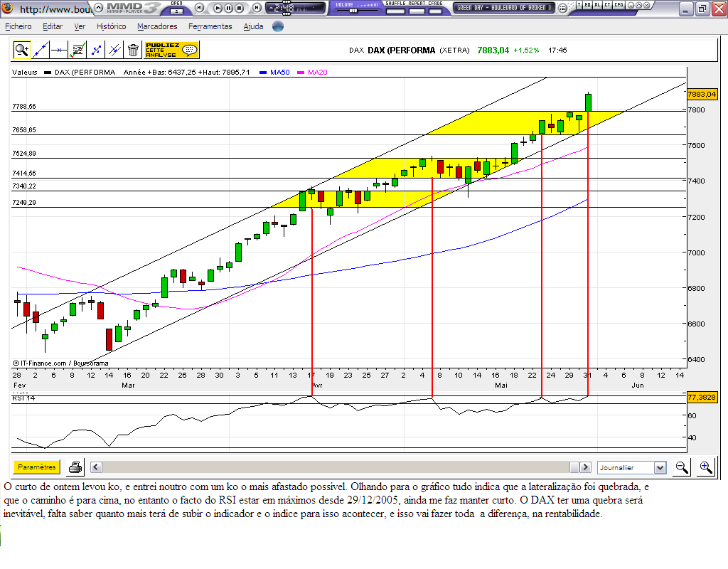Click the blue globe icon in menu bar

click(x=278, y=26)
